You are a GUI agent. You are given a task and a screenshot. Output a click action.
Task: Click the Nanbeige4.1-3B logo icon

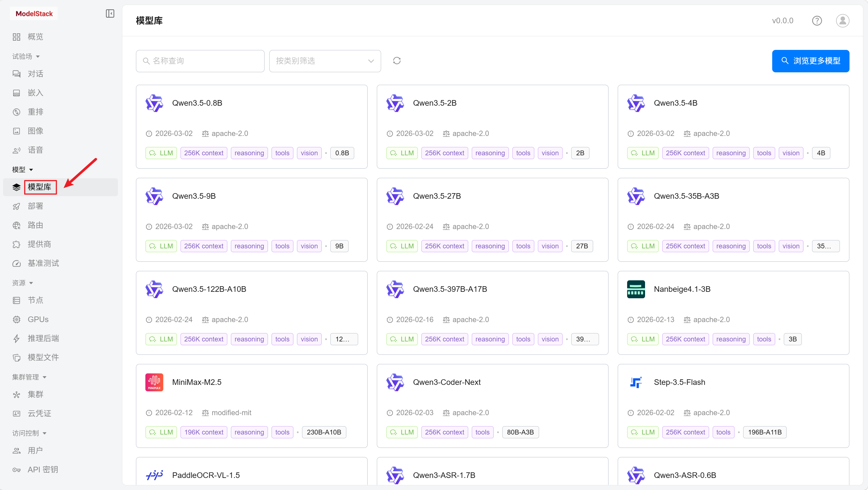pyautogui.click(x=636, y=289)
